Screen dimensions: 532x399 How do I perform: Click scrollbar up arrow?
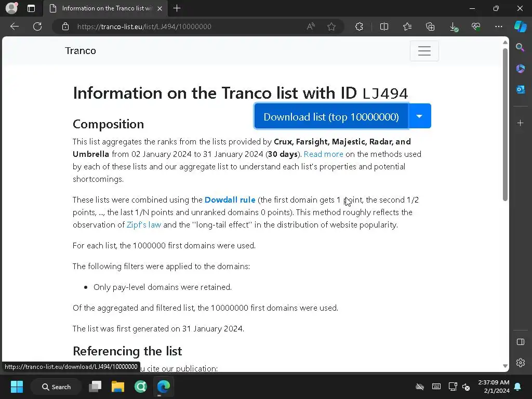pyautogui.click(x=505, y=43)
